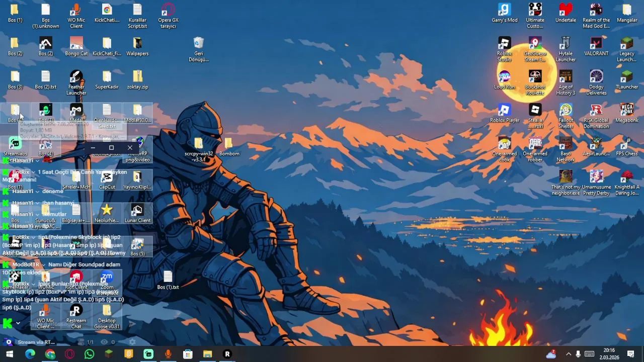The height and width of the screenshot is (362, 644).
Task: Launch CapCut from the desktop
Action: click(107, 180)
